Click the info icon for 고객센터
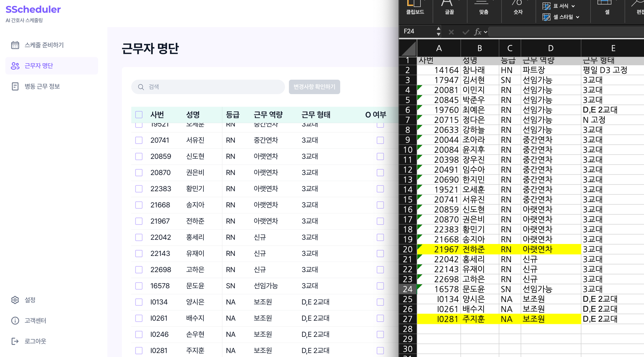The width and height of the screenshot is (644, 357). 15,320
